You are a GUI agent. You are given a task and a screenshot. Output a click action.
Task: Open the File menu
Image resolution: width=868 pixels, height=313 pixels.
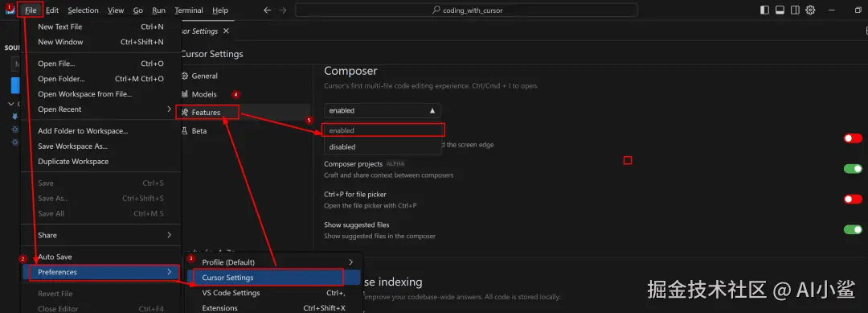click(x=31, y=10)
